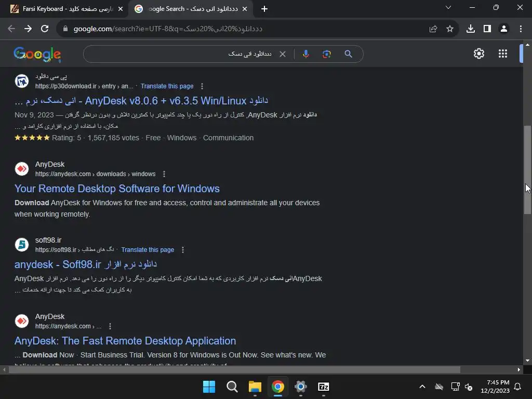Open Google apps grid
Screen dimensions: 532x399
tap(503, 54)
